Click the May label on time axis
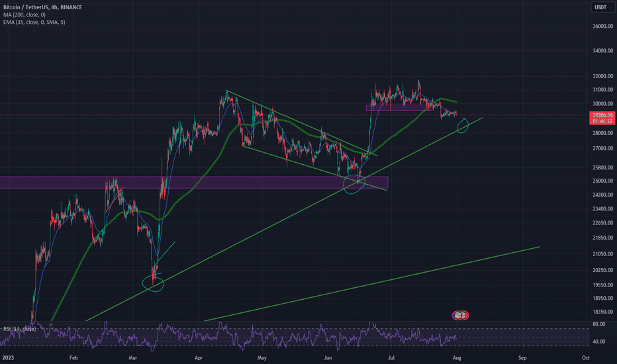The image size is (617, 364). pos(262,357)
